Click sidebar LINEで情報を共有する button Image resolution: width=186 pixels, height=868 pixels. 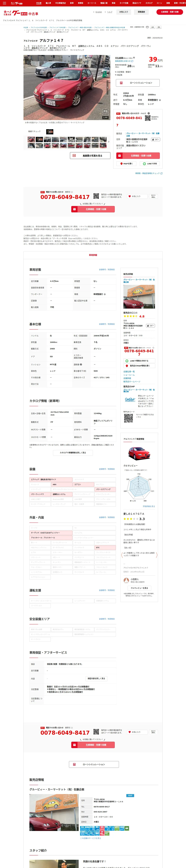(x=139, y=361)
